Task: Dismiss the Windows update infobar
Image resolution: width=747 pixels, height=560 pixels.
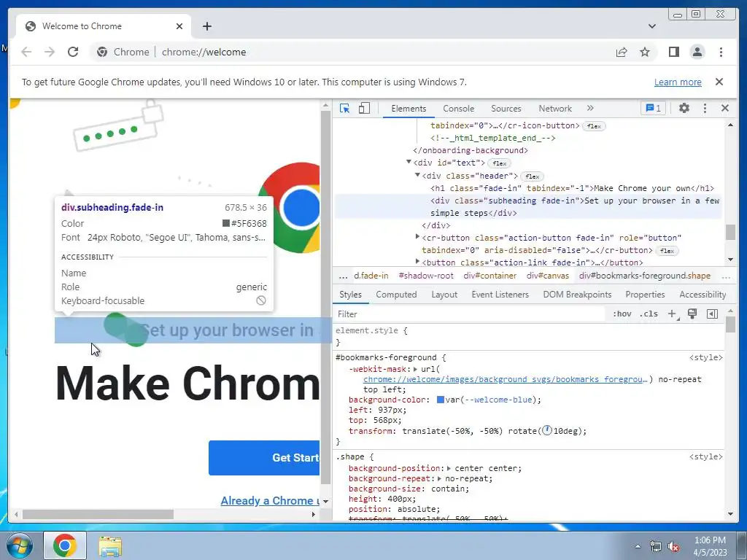Action: 719,82
